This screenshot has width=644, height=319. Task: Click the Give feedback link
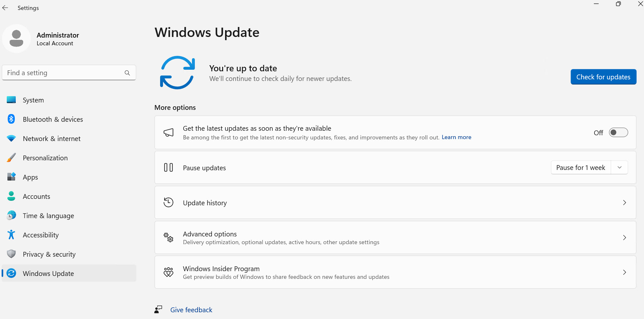[x=191, y=310]
